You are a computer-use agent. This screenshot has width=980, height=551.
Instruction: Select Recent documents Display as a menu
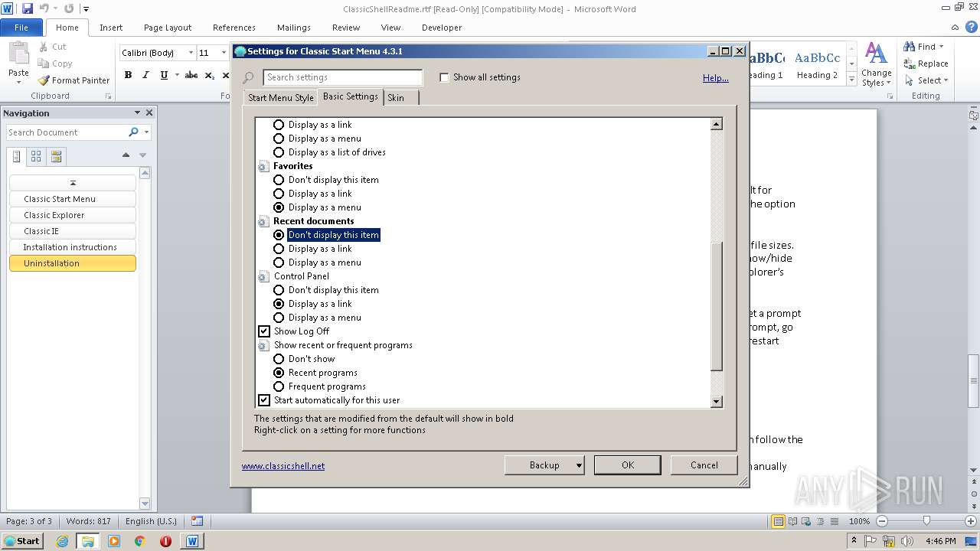click(279, 262)
